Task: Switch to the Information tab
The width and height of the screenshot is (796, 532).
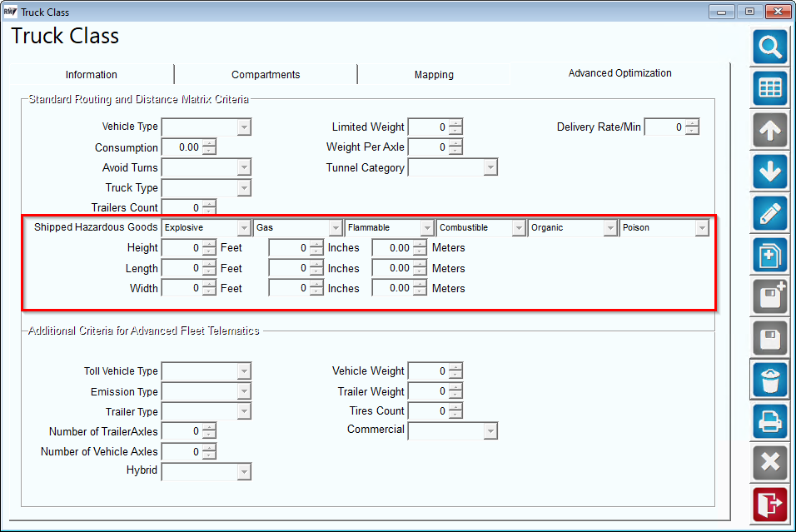Action: pyautogui.click(x=92, y=75)
